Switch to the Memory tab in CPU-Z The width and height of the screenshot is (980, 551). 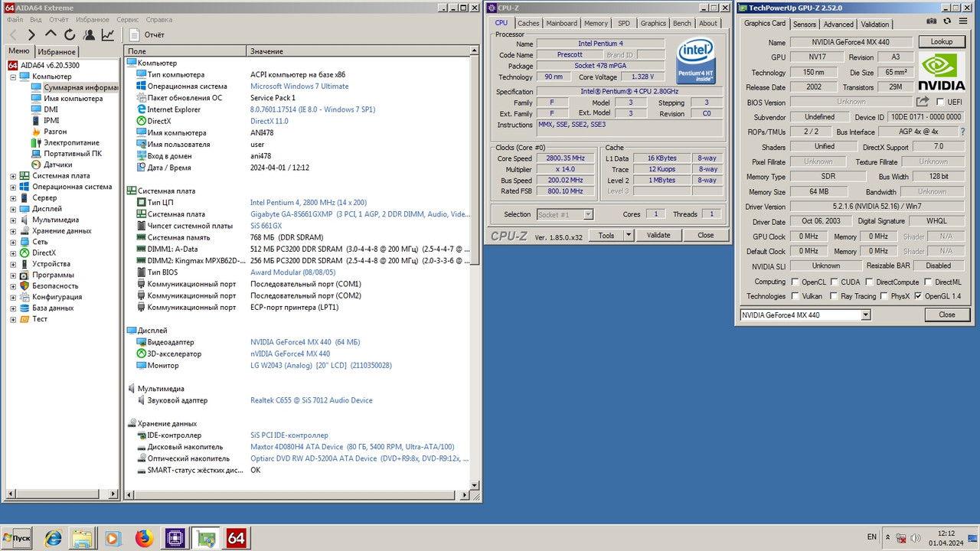(x=596, y=23)
